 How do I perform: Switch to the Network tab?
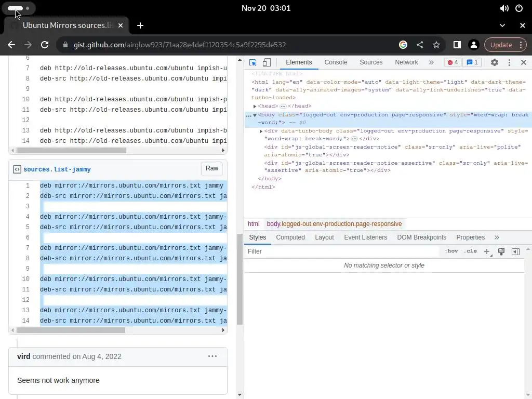(406, 62)
